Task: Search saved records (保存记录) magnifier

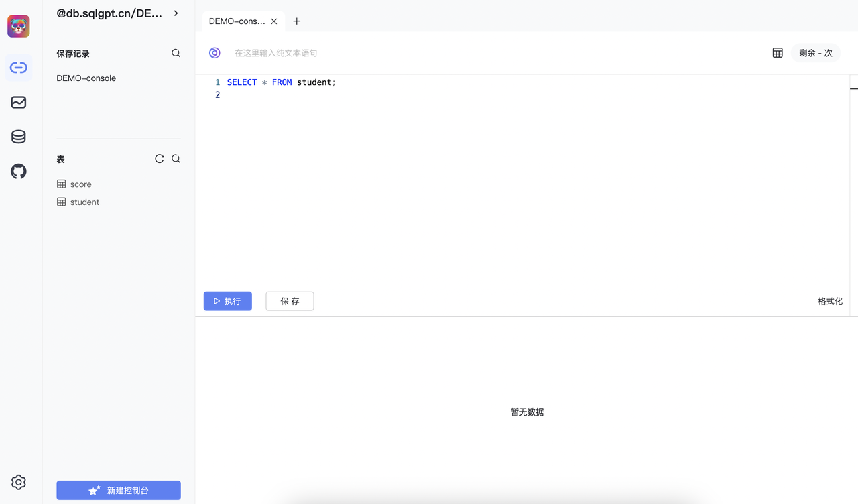Action: click(x=176, y=53)
